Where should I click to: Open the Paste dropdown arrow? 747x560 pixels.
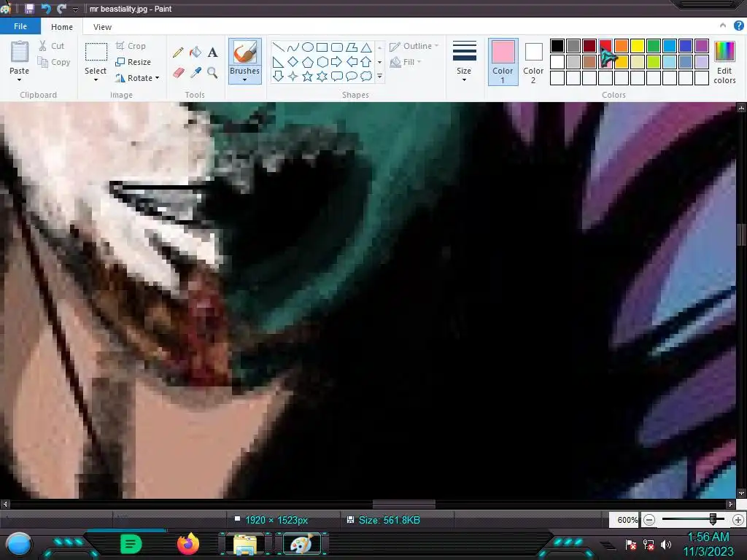pos(20,80)
